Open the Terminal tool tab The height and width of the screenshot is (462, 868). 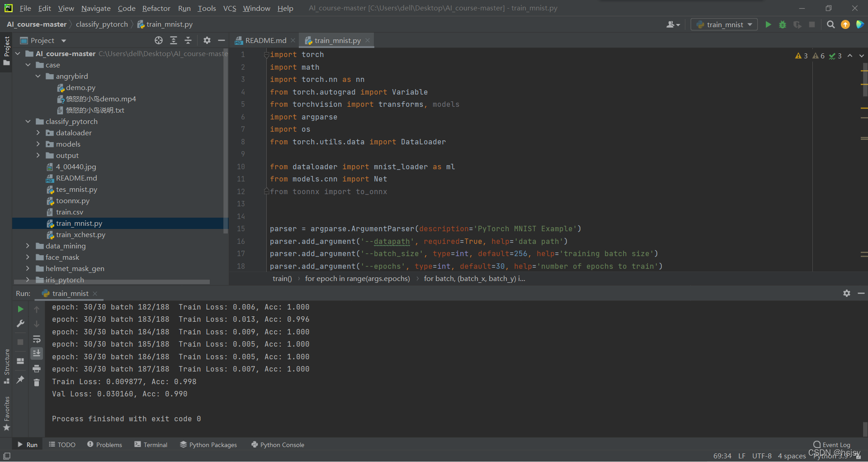151,445
